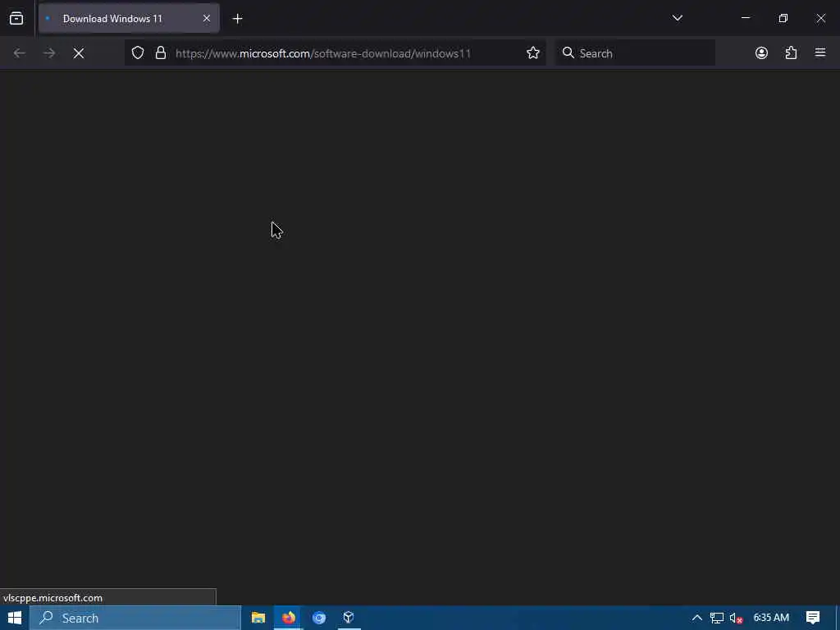Image resolution: width=840 pixels, height=630 pixels.
Task: Go forward one page
Action: (48, 53)
